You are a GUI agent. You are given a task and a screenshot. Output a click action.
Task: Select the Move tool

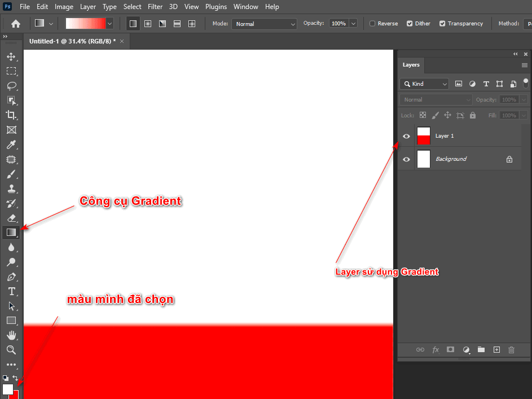11,56
